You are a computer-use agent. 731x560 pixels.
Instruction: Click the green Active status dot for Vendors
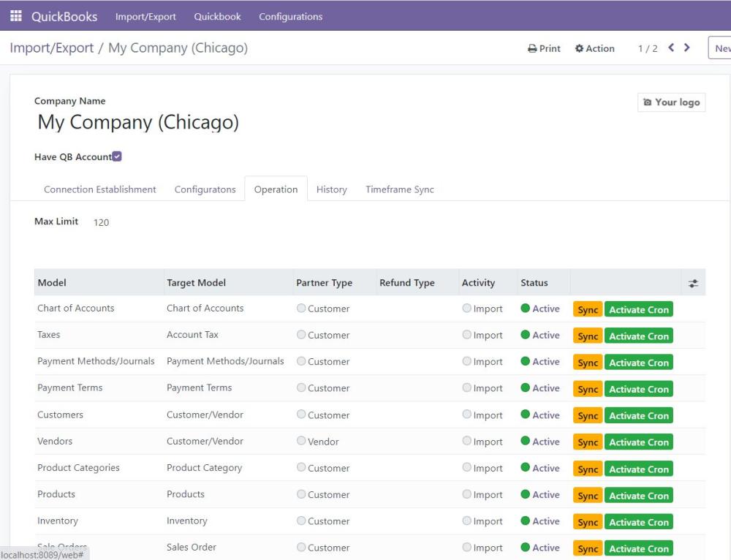[526, 441]
